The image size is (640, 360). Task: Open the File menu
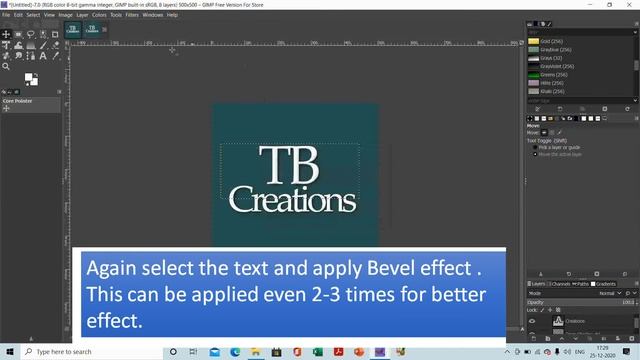click(x=6, y=15)
